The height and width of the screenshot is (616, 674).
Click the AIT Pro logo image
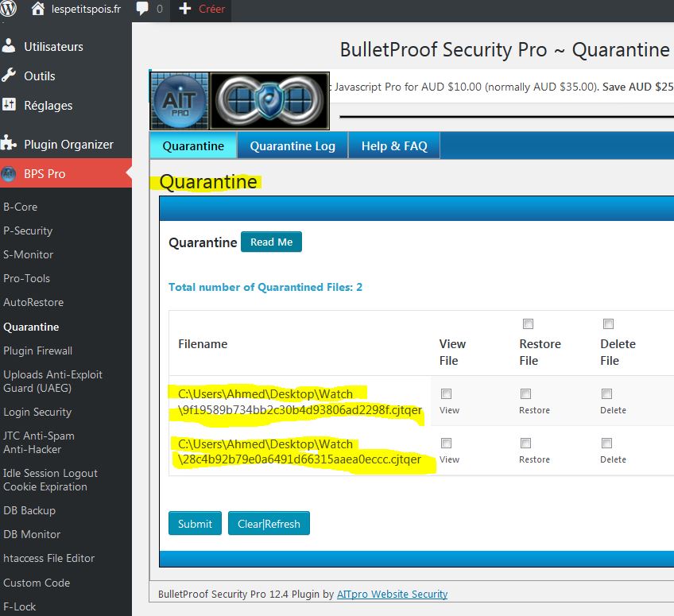180,101
